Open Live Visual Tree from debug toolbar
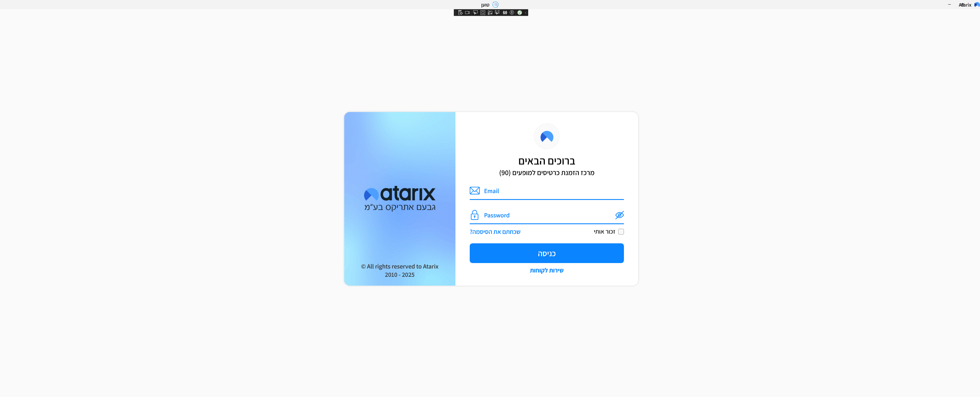Viewport: 980px width, 397px height. pos(460,13)
